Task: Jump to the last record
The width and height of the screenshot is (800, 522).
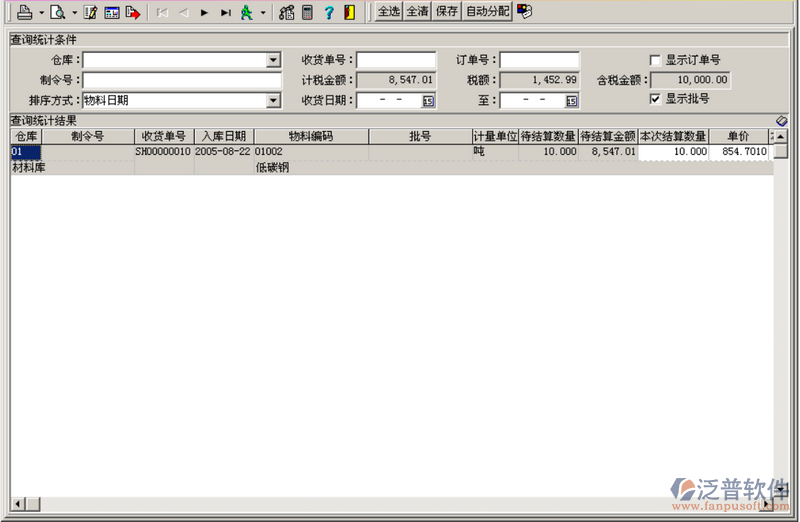Action: click(226, 13)
